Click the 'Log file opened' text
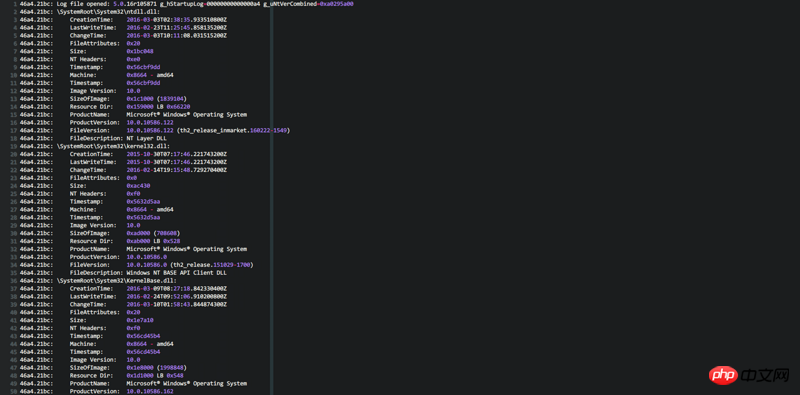The height and width of the screenshot is (395, 800). [83, 4]
